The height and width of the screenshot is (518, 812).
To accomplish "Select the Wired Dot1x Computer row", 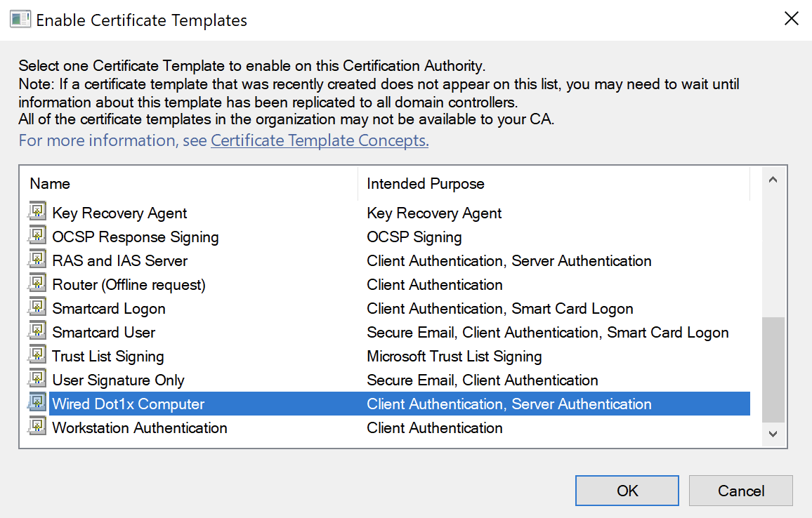I will pos(129,404).
